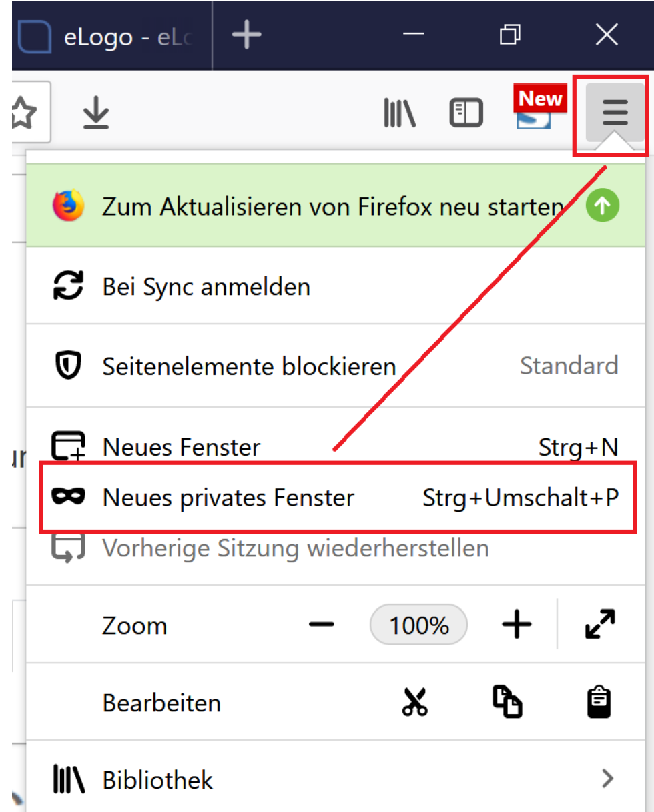Choose Neues Fenster menu entry
This screenshot has width=654, height=812.
(x=335, y=447)
